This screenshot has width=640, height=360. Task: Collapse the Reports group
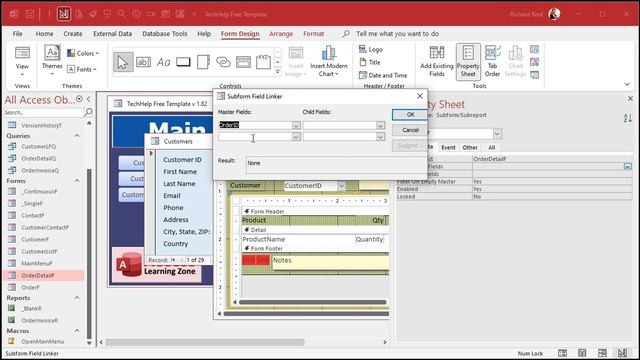[77, 298]
